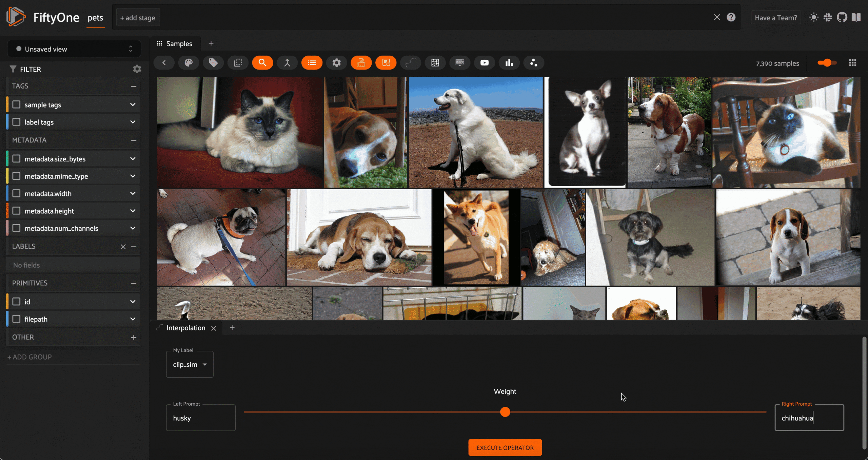Open the clip_sim My Label dropdown
This screenshot has height=460, width=868.
point(190,364)
